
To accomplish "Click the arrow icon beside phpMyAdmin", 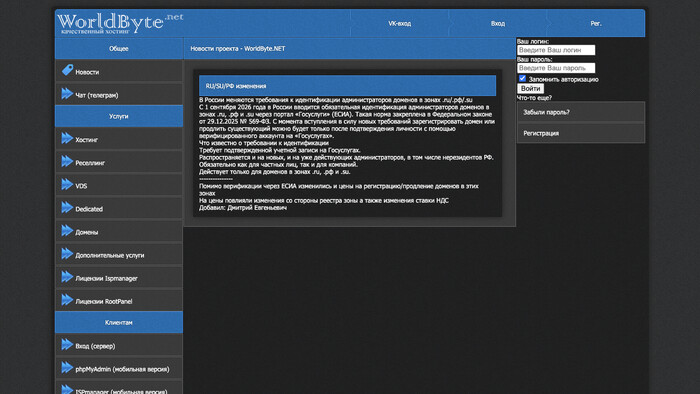I will (x=67, y=368).
